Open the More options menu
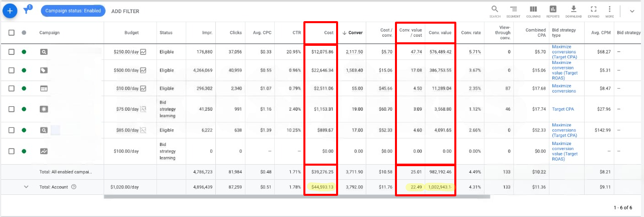The height and width of the screenshot is (217, 644). (x=610, y=9)
